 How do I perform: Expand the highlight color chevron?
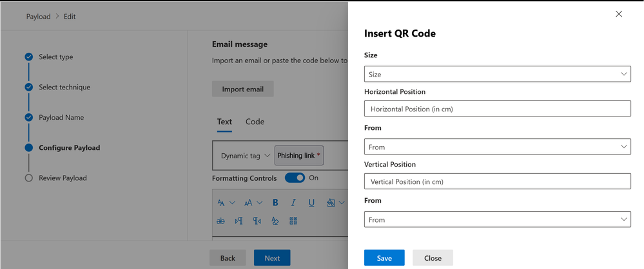pyautogui.click(x=342, y=203)
